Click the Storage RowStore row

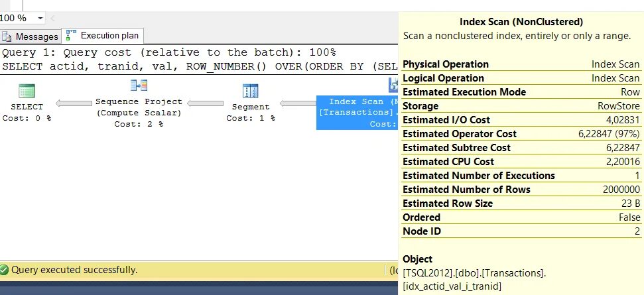521,106
